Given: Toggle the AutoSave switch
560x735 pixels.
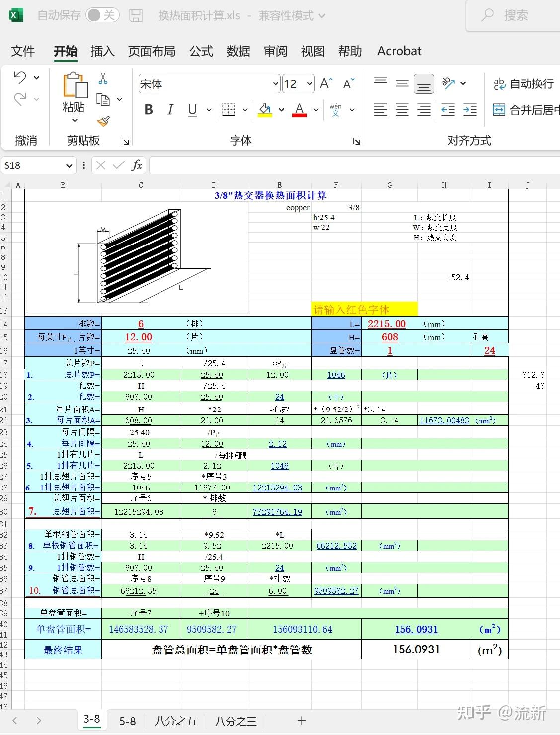Looking at the screenshot, I should (x=102, y=15).
